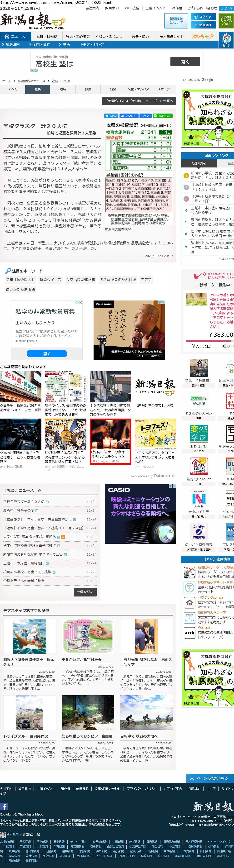This screenshot has height=868, width=234.
Task: Click the Twitter Tweet share button
Action: click(111, 116)
